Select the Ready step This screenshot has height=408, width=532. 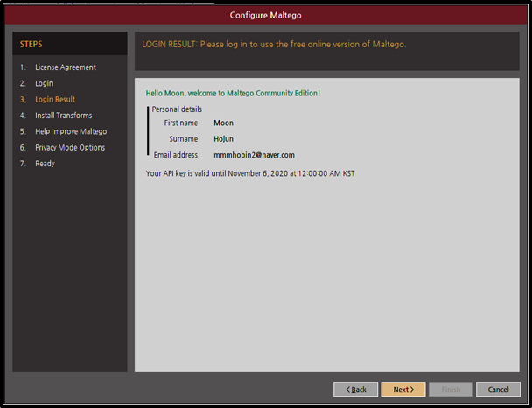coord(45,164)
